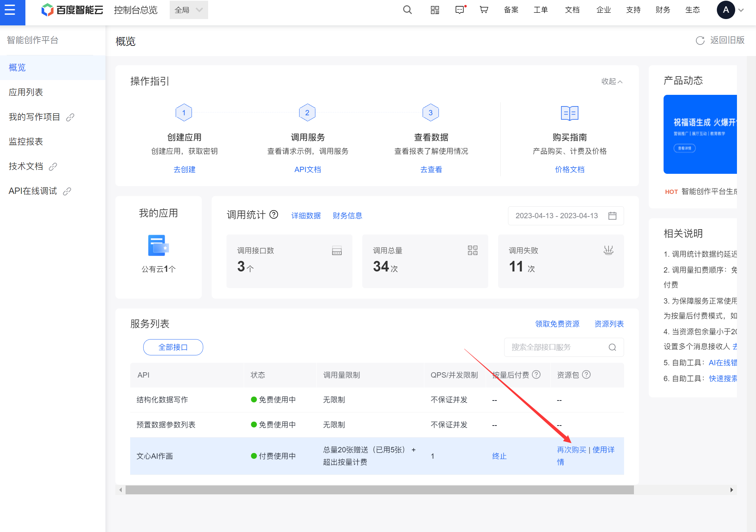
Task: Click the API文档 link
Action: 308,170
